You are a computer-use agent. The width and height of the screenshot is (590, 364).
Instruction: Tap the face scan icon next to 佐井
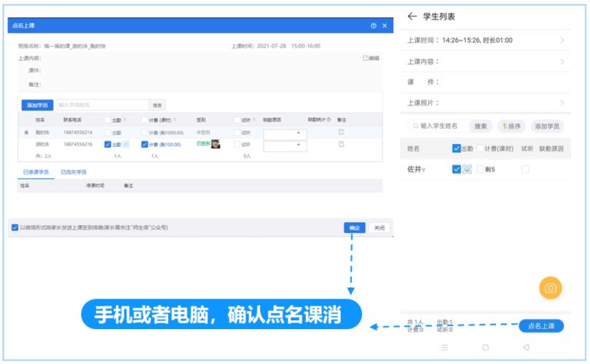coord(468,169)
